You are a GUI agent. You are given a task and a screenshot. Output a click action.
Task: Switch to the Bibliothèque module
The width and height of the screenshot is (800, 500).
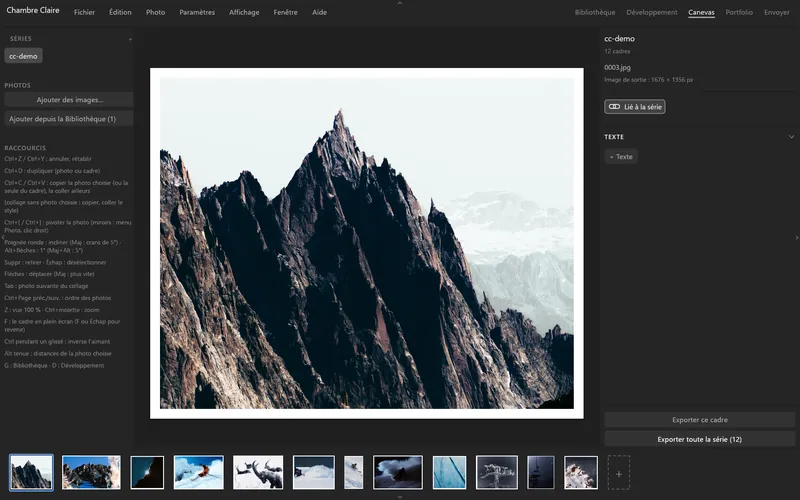click(x=595, y=12)
